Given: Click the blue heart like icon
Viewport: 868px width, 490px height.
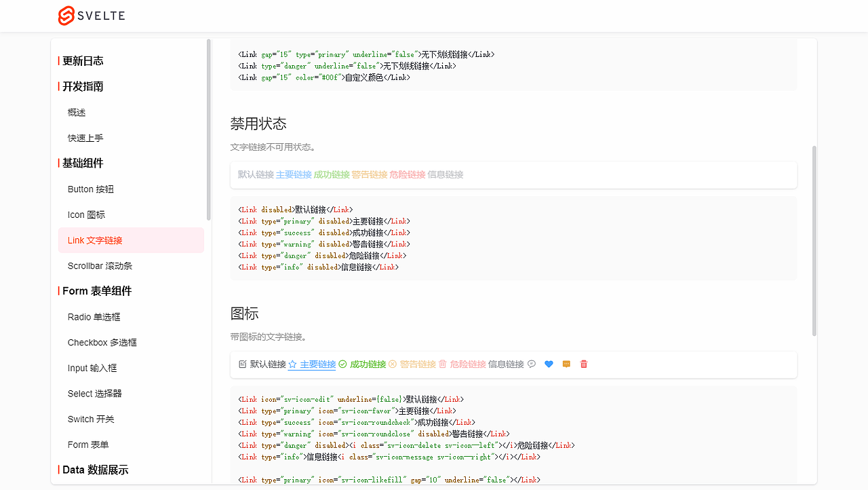Looking at the screenshot, I should pos(549,364).
